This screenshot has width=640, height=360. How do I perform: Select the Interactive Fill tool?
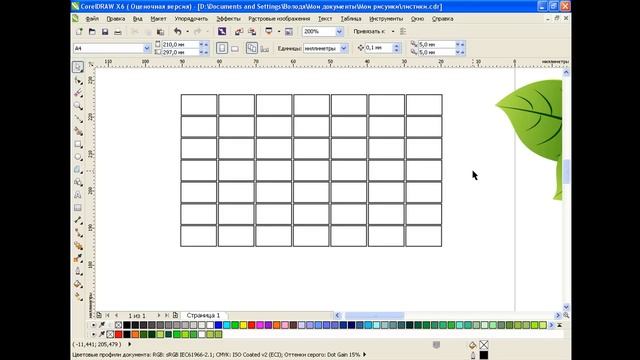[78, 297]
